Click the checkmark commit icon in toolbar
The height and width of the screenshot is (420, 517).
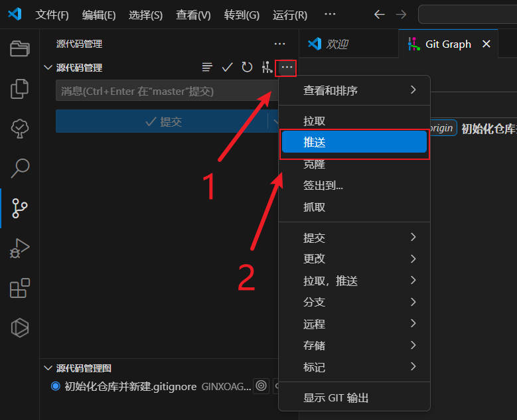pos(227,67)
